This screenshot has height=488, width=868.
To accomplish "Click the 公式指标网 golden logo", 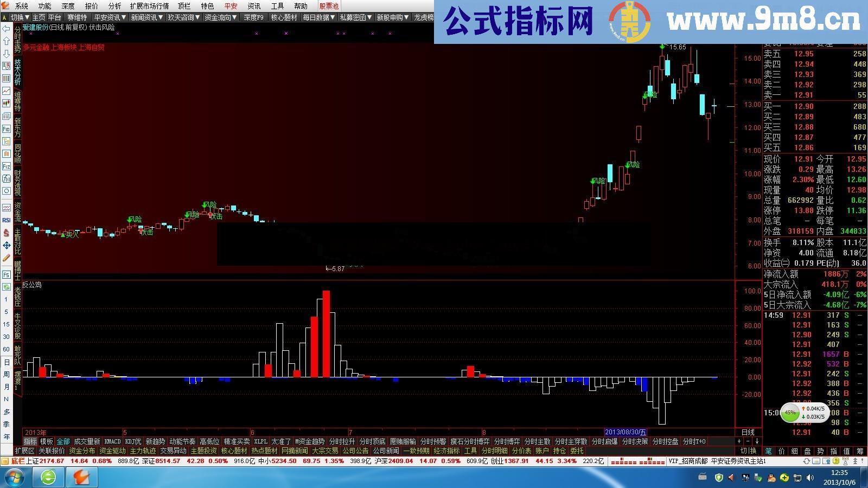I will [x=629, y=20].
